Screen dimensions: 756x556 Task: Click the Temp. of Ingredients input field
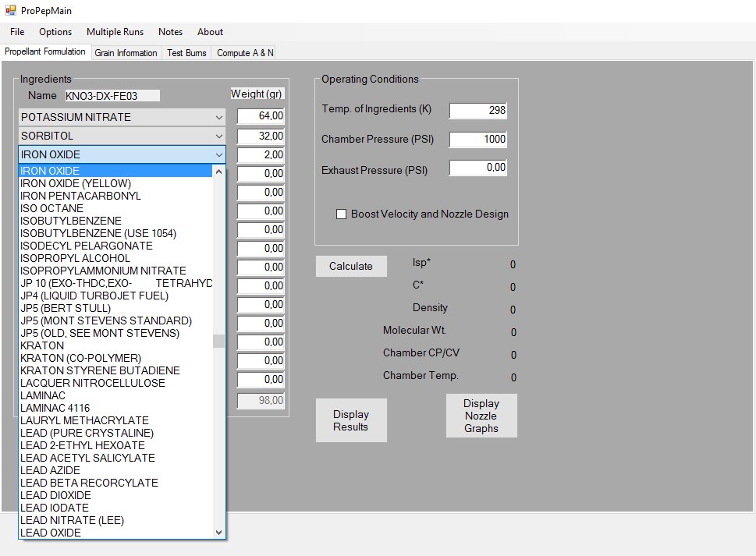click(x=477, y=110)
